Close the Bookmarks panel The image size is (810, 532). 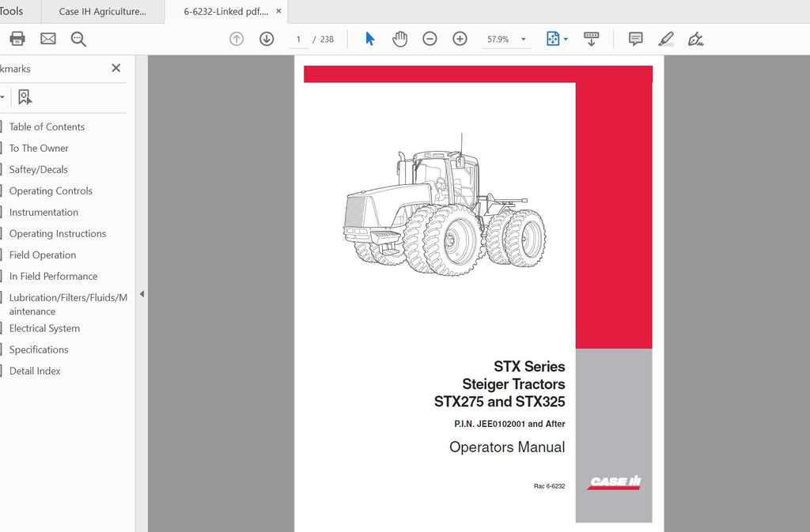(116, 69)
